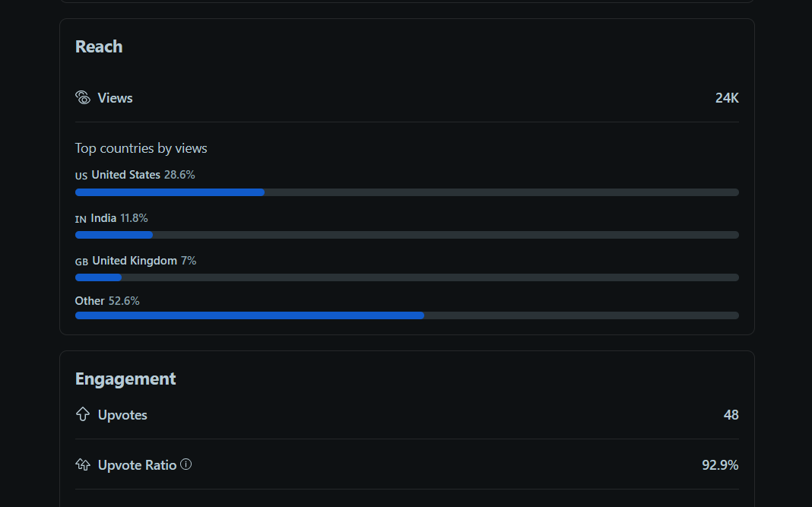Select the Other countries views bar
Screen dimensions: 812x507
coord(407,315)
